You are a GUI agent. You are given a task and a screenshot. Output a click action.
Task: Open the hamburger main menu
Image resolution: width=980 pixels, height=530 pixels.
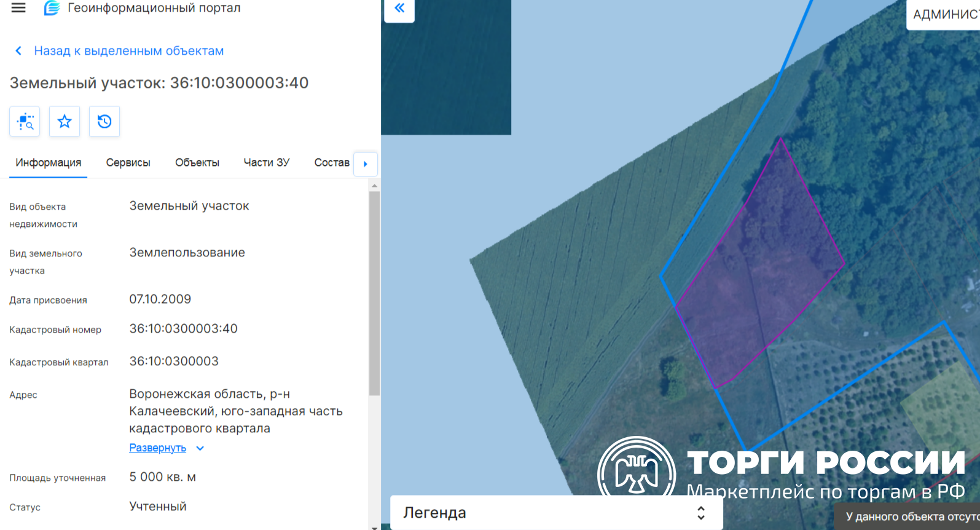pos(18,8)
